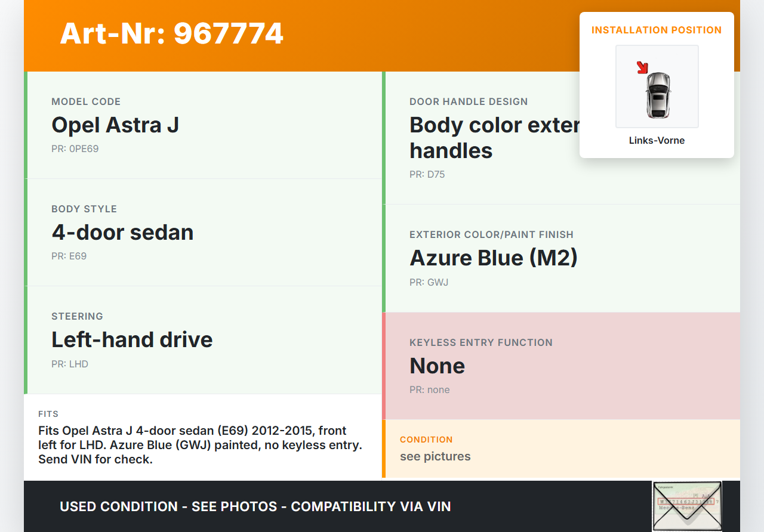Click the red arrow on installation diagram

[642, 67]
